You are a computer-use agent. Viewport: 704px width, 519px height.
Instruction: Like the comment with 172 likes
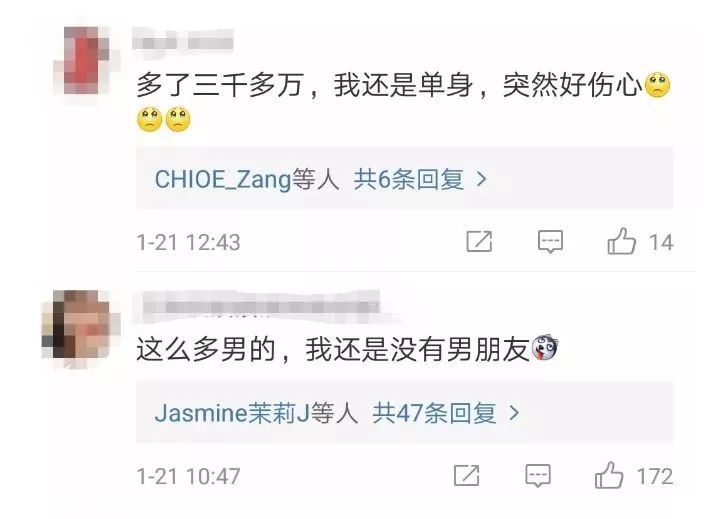point(609,475)
